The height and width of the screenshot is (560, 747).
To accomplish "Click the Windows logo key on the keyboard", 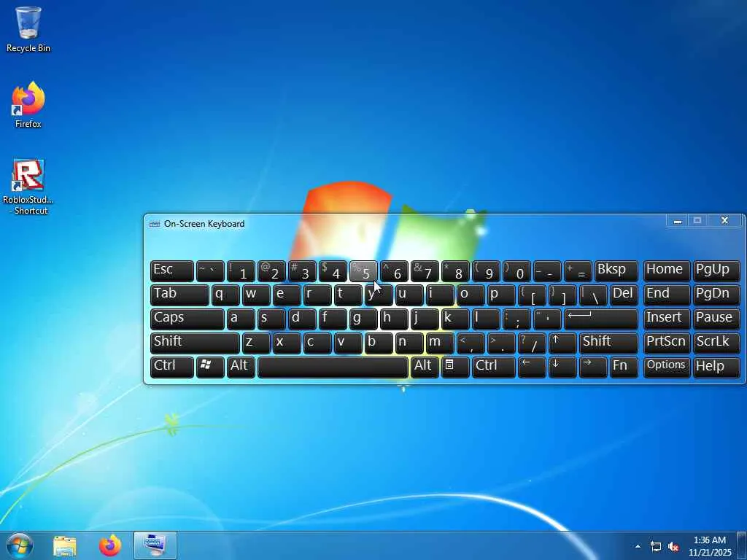I will tap(210, 367).
